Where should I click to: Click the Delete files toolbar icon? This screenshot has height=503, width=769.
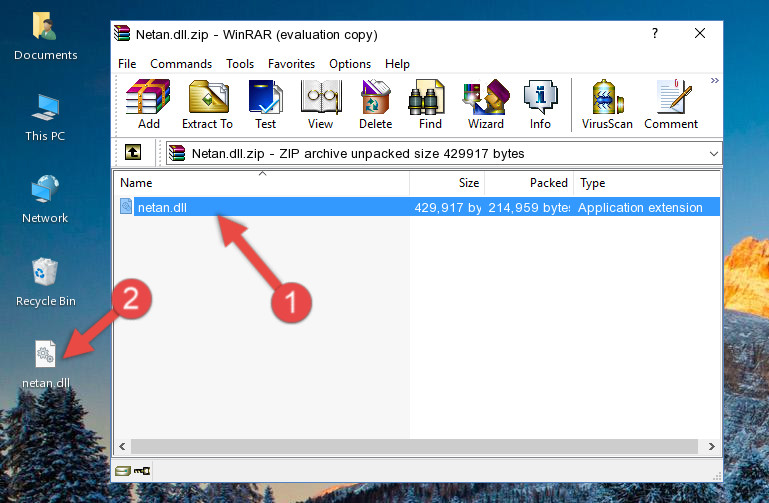(375, 104)
